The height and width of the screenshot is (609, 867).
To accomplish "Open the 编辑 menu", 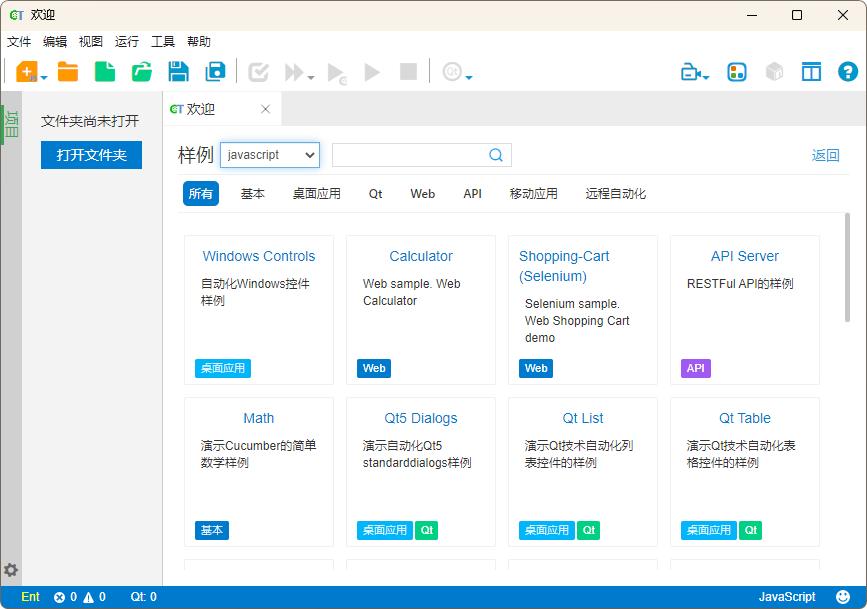I will tap(55, 41).
